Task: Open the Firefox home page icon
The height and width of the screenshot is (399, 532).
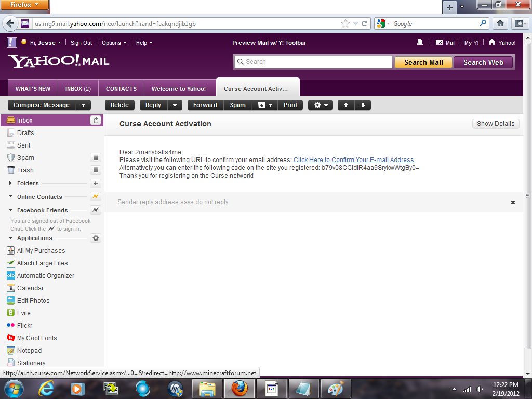Action: click(x=500, y=23)
